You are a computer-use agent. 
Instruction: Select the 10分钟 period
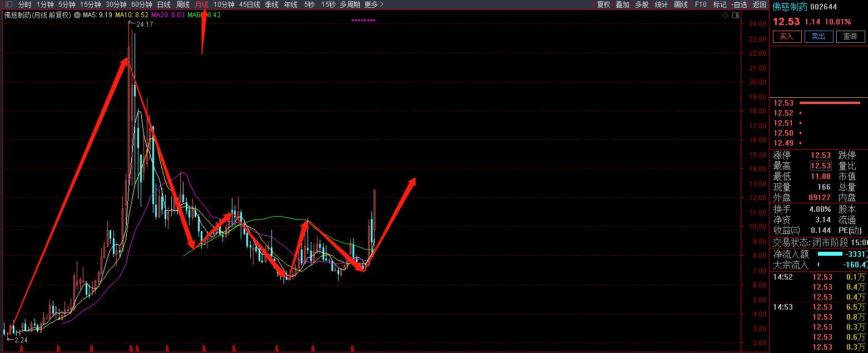(224, 4)
